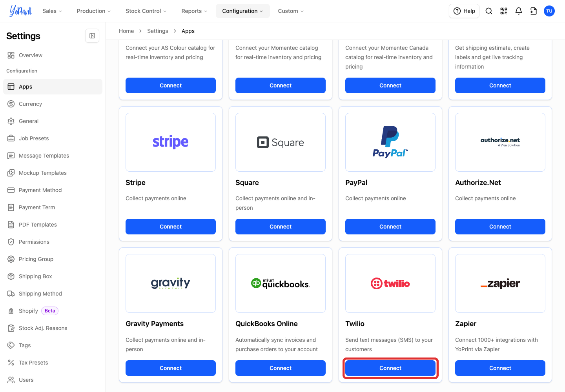Connect the Square app
Viewport: 565px width, 392px height.
point(281,227)
